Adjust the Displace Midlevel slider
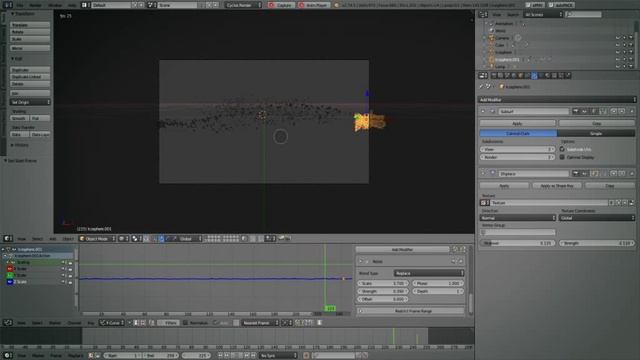This screenshot has width=640, height=360. (518, 243)
